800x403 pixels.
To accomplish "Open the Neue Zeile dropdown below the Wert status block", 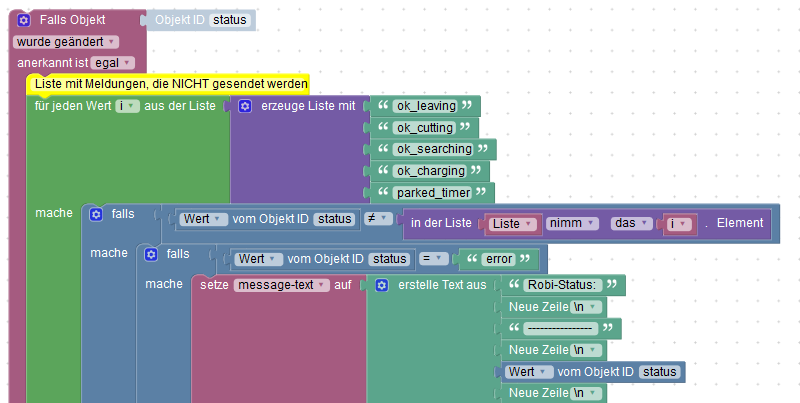I will coord(586,393).
